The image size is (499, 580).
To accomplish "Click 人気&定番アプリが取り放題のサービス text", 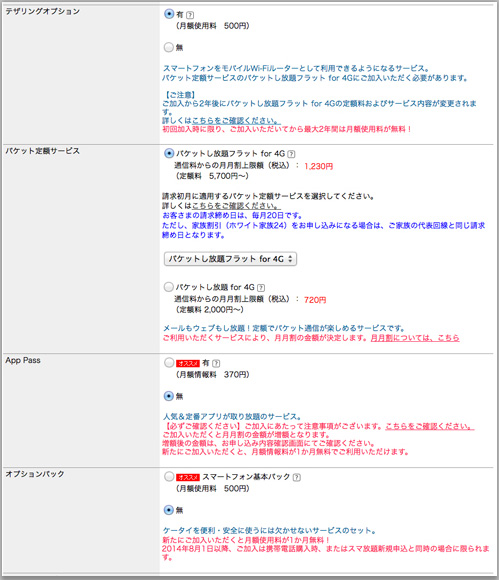I will tap(232, 417).
